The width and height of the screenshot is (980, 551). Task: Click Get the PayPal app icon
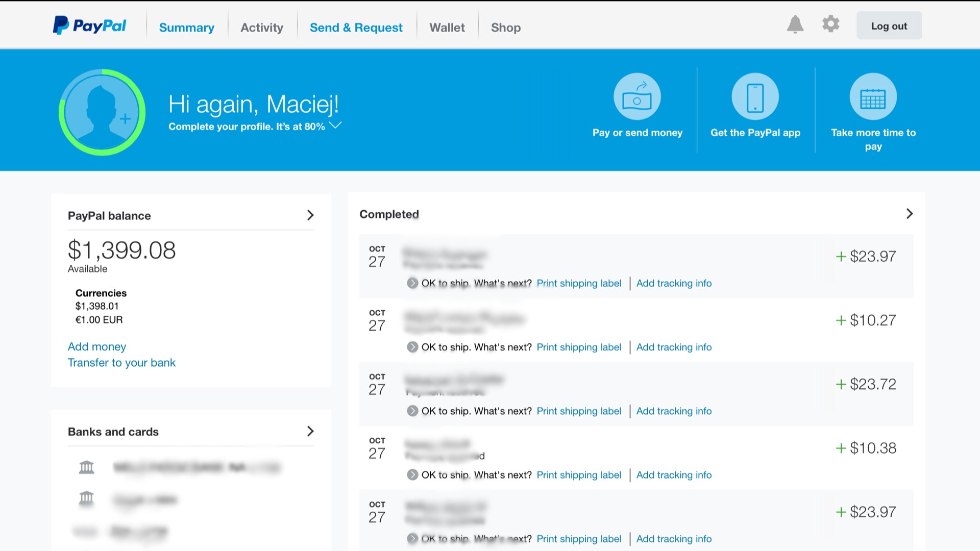pyautogui.click(x=755, y=96)
